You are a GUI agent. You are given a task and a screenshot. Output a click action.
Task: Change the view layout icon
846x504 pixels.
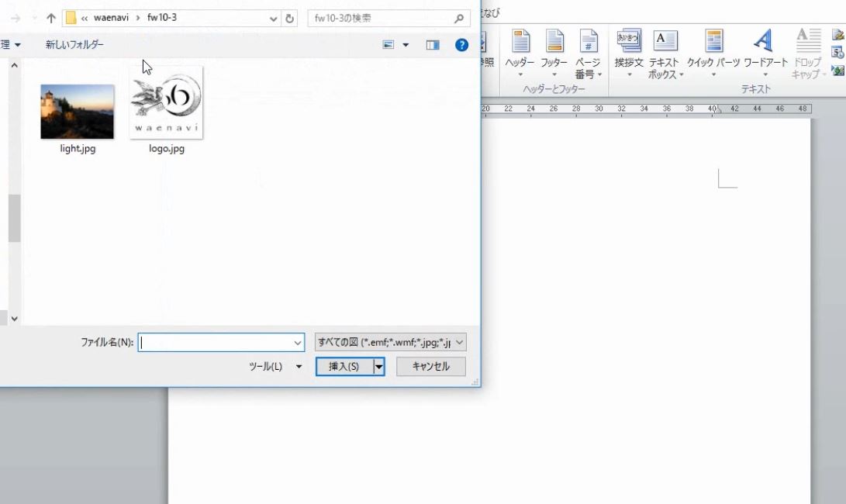tap(388, 45)
